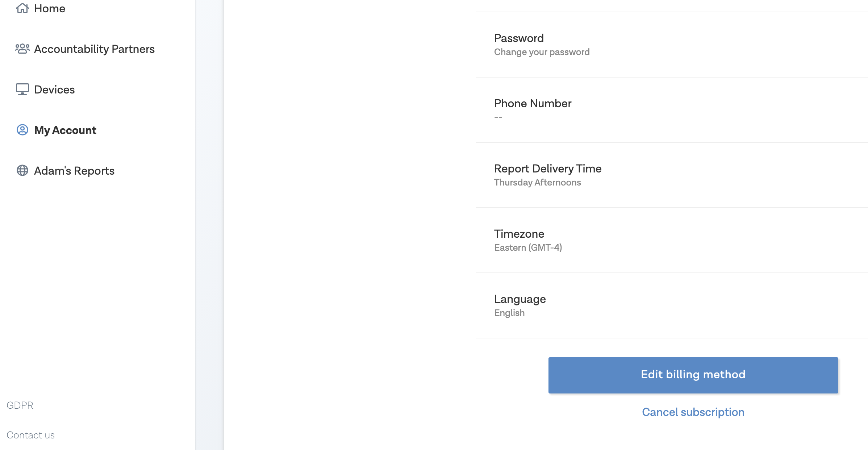The image size is (868, 450).
Task: View Adam's Reports page
Action: coord(74,171)
